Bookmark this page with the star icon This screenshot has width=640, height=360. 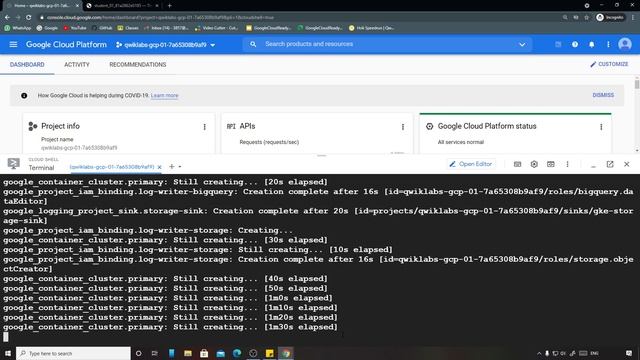pyautogui.click(x=587, y=18)
